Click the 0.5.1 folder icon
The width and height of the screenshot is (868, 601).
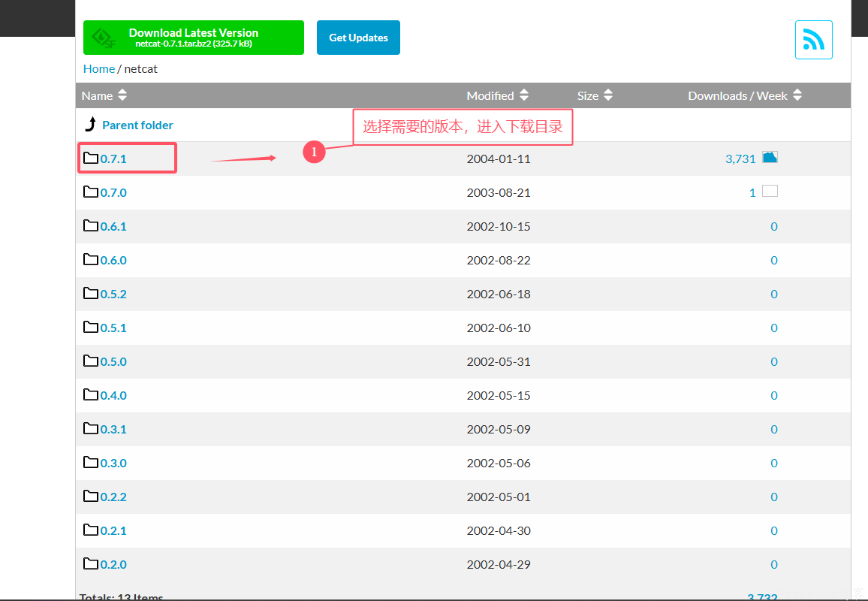pos(91,328)
